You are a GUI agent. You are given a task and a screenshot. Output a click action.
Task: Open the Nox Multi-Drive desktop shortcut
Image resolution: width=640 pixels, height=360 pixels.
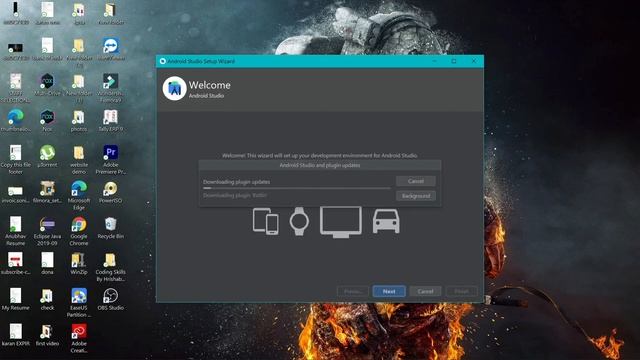(47, 85)
